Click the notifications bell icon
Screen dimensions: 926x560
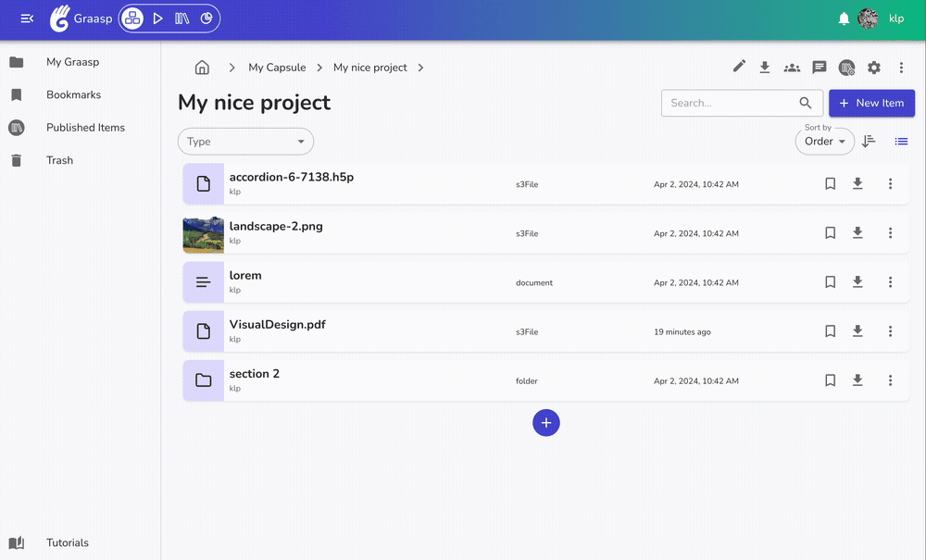844,19
